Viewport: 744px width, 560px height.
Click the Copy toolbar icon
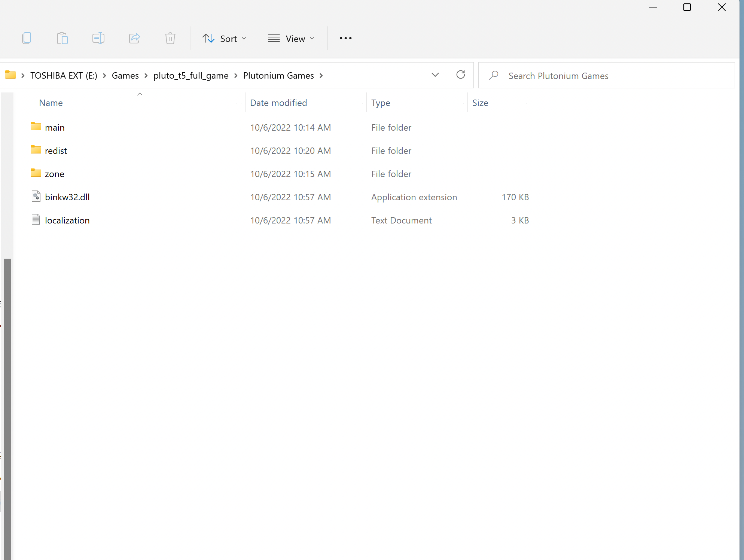point(27,38)
